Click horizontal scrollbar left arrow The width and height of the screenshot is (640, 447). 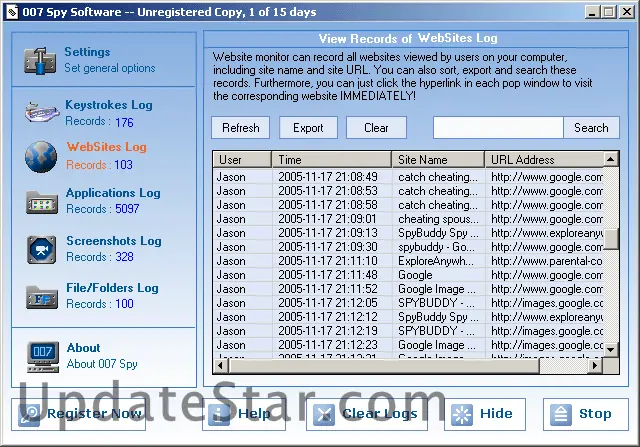[221, 366]
